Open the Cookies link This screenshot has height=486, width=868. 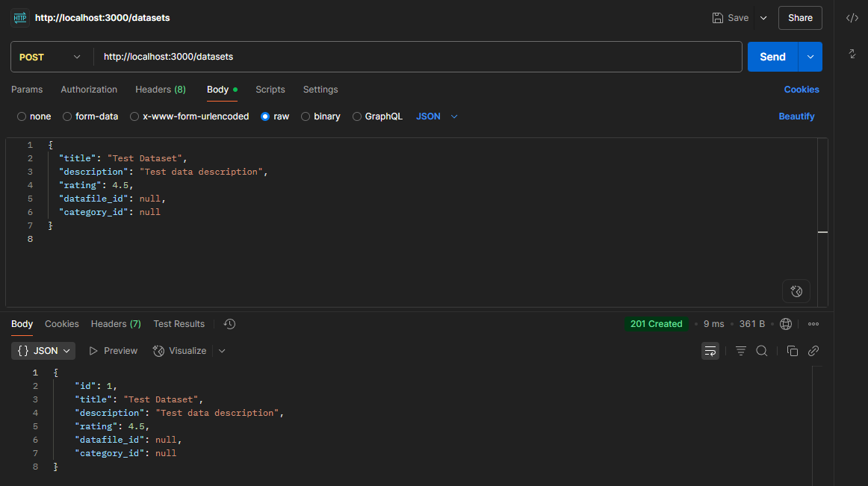coord(802,90)
